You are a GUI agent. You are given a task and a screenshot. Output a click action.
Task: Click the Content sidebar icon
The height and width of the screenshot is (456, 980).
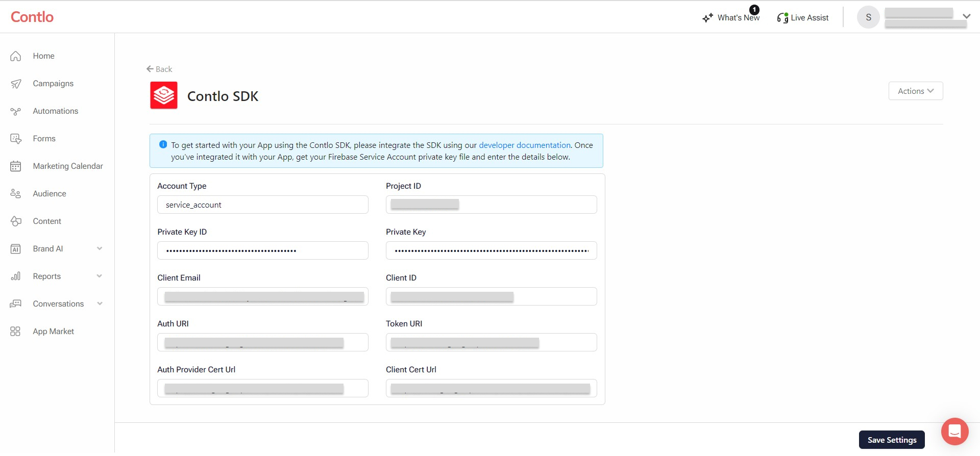pos(16,221)
